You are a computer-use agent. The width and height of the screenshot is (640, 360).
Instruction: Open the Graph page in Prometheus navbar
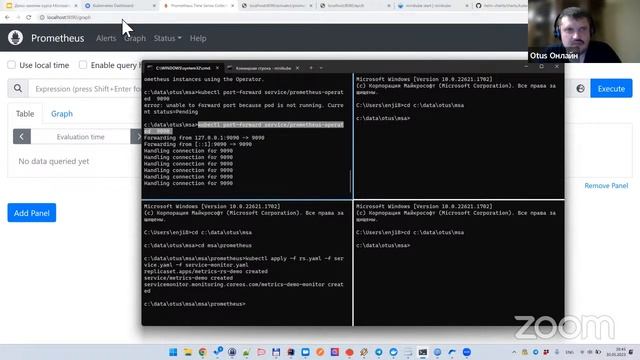[x=135, y=38]
